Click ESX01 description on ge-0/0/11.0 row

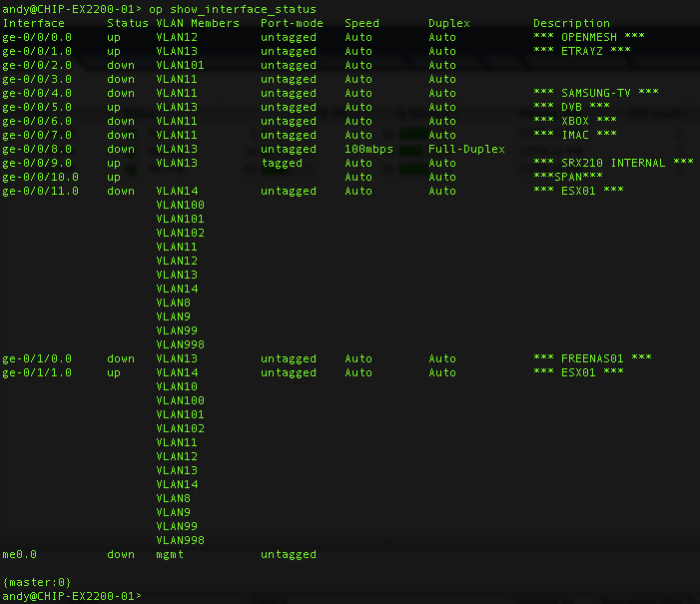point(578,191)
